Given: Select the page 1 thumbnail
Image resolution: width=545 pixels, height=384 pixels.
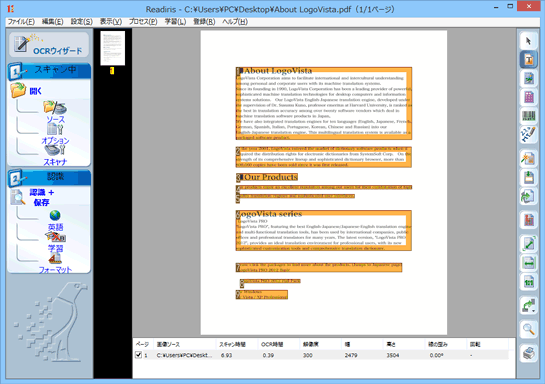Looking at the screenshot, I should tap(113, 48).
